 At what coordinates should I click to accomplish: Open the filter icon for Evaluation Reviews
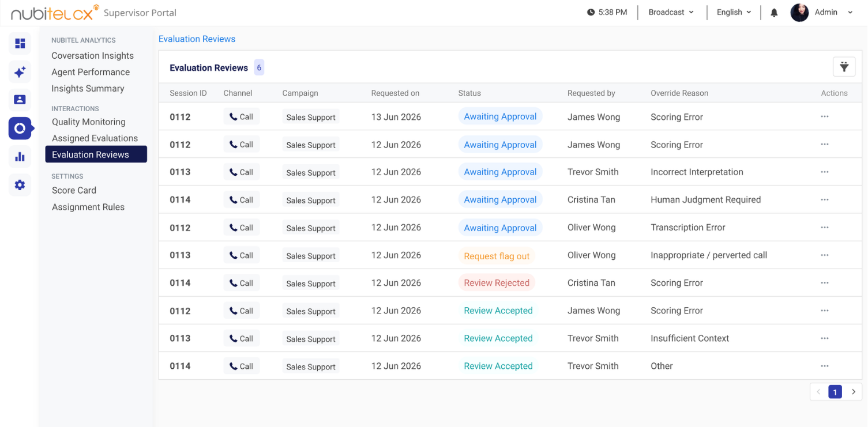coord(844,67)
